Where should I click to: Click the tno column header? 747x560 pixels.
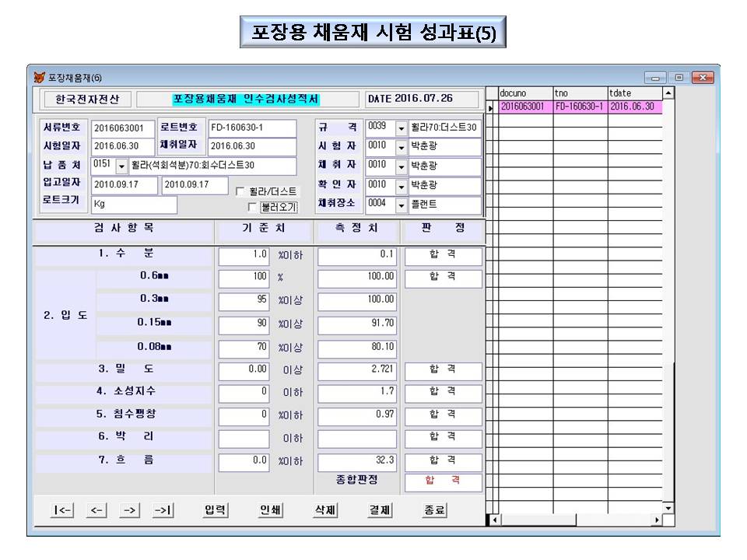(580, 93)
